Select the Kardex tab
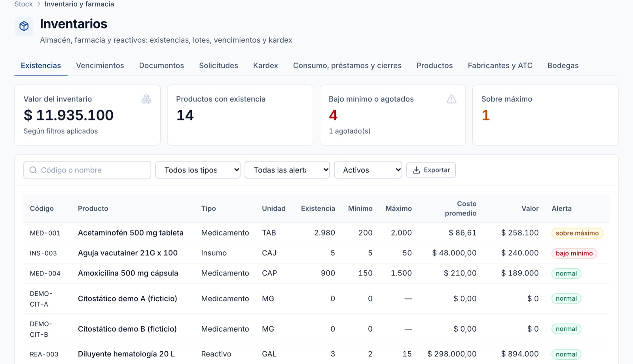 click(265, 66)
